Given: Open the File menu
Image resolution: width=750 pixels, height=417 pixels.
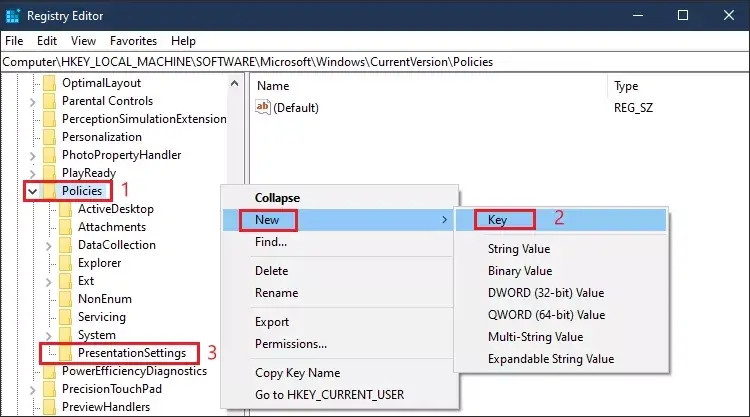Looking at the screenshot, I should coord(14,41).
